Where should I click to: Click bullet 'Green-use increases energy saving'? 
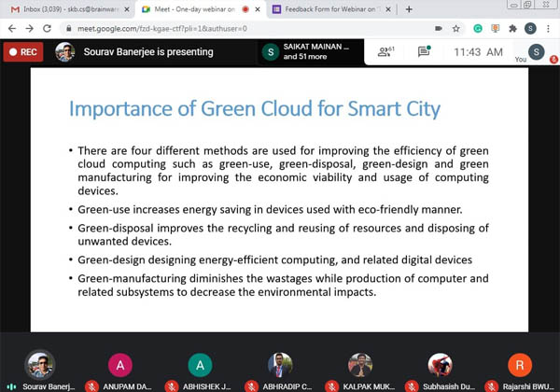pyautogui.click(x=270, y=210)
